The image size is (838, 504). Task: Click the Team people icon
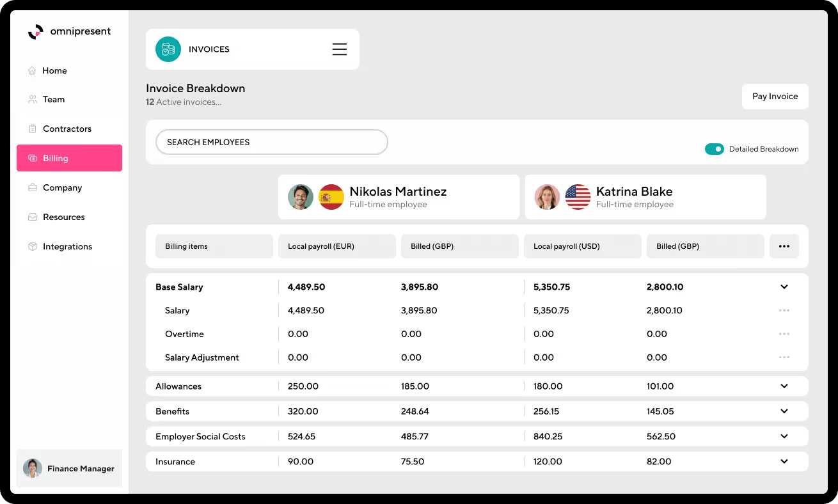pyautogui.click(x=32, y=99)
